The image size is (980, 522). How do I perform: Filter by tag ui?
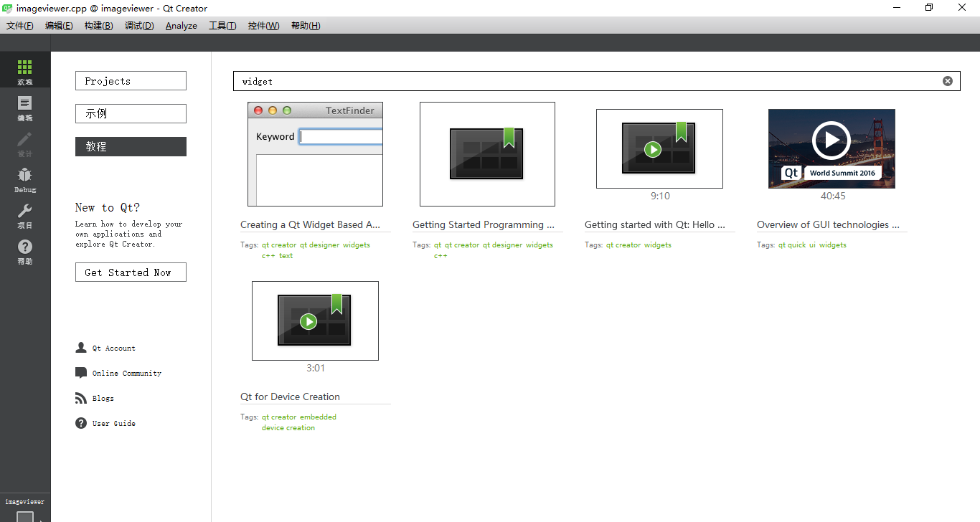point(813,245)
